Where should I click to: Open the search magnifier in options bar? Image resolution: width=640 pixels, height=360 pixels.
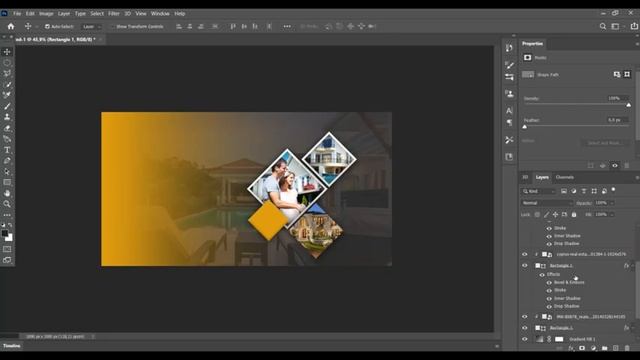click(602, 27)
